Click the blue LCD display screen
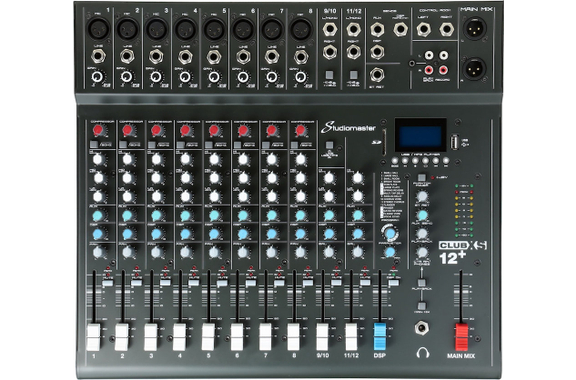Viewport: 576px width, 380px height. click(421, 135)
